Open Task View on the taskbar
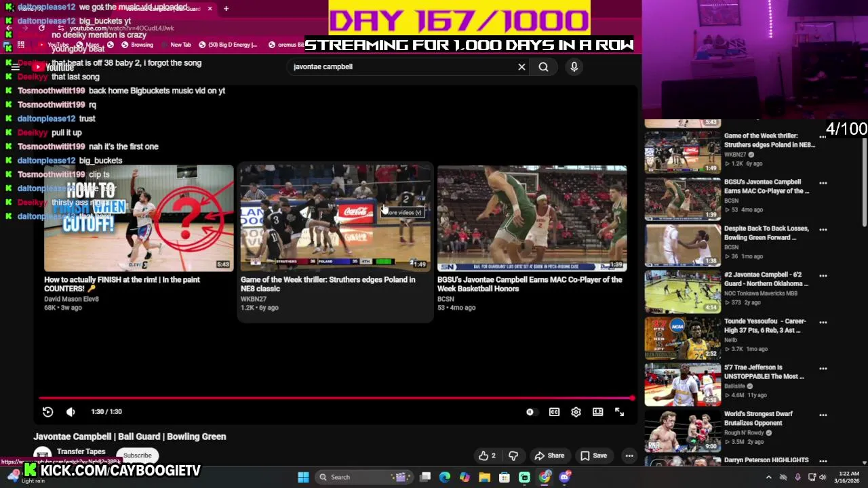This screenshot has height=488, width=868. pyautogui.click(x=425, y=477)
